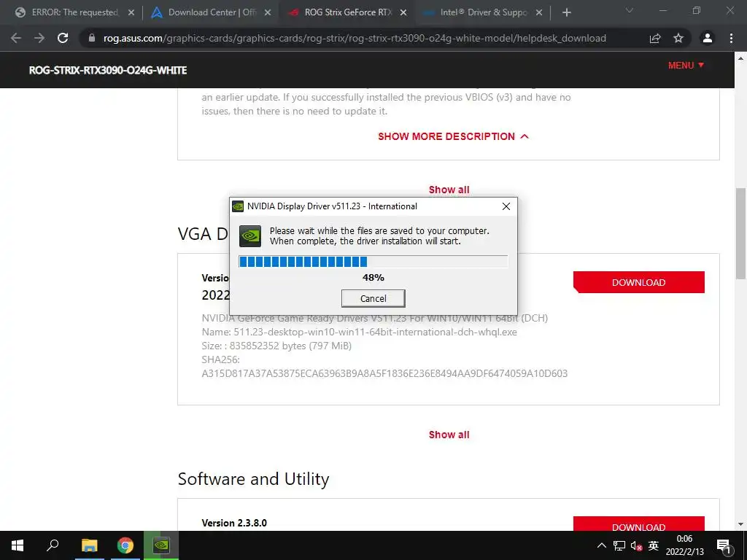Screen dimensions: 747x560
Task: Close the ROG Strix GeForce tab
Action: click(x=403, y=12)
